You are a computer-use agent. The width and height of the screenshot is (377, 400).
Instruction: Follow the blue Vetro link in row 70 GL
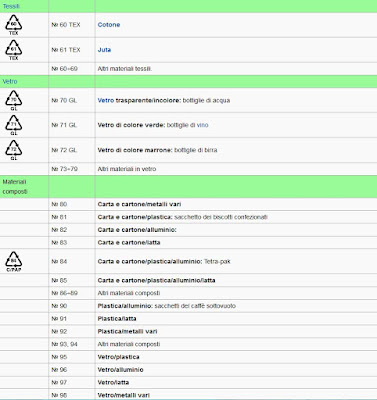click(106, 100)
